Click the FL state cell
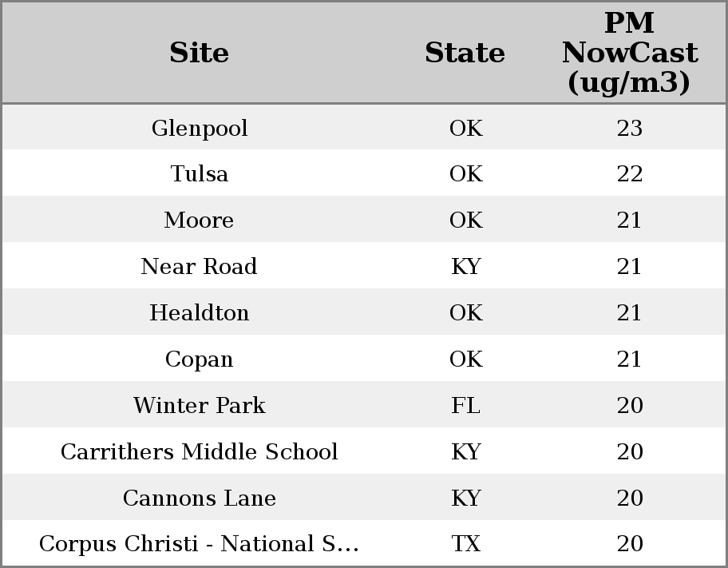This screenshot has width=728, height=568. (465, 406)
